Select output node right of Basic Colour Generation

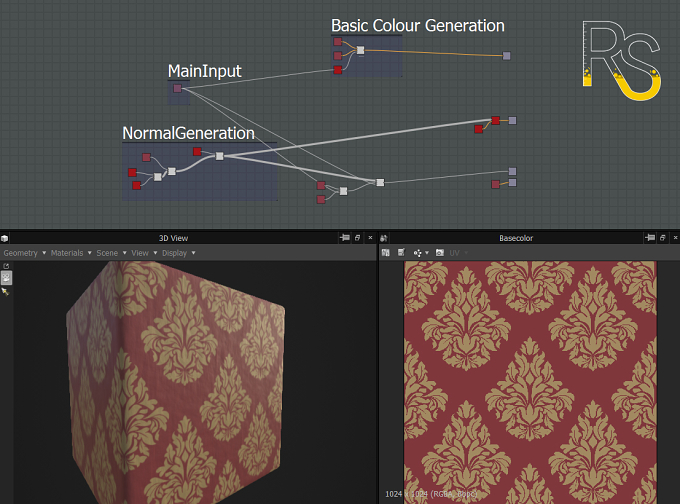coord(507,56)
